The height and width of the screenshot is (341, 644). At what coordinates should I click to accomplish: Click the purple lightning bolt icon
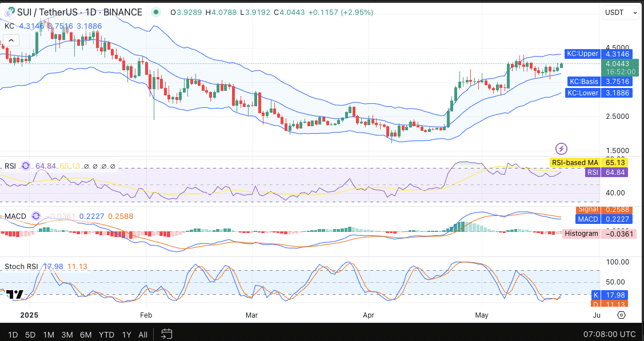click(561, 149)
